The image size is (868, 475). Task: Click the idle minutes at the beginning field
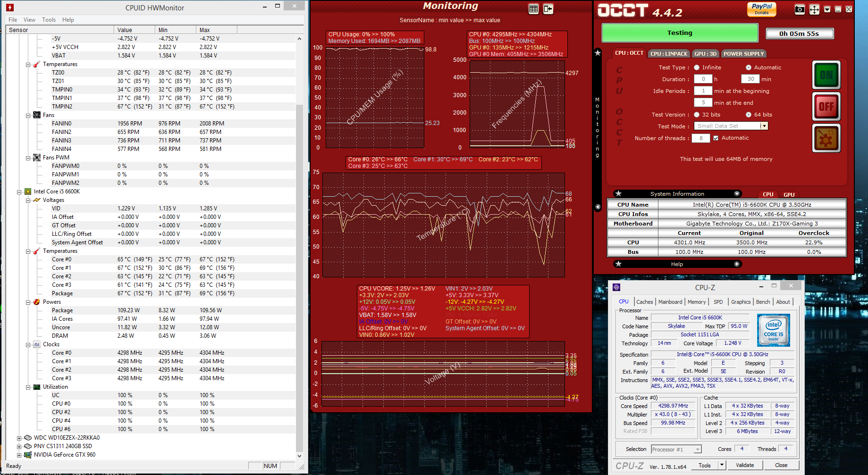point(703,91)
